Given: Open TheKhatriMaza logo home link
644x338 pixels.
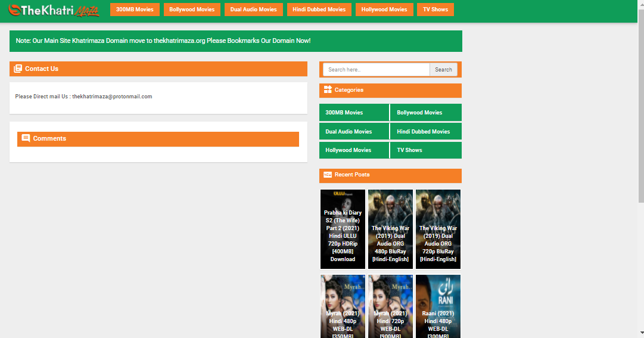Looking at the screenshot, I should [54, 10].
